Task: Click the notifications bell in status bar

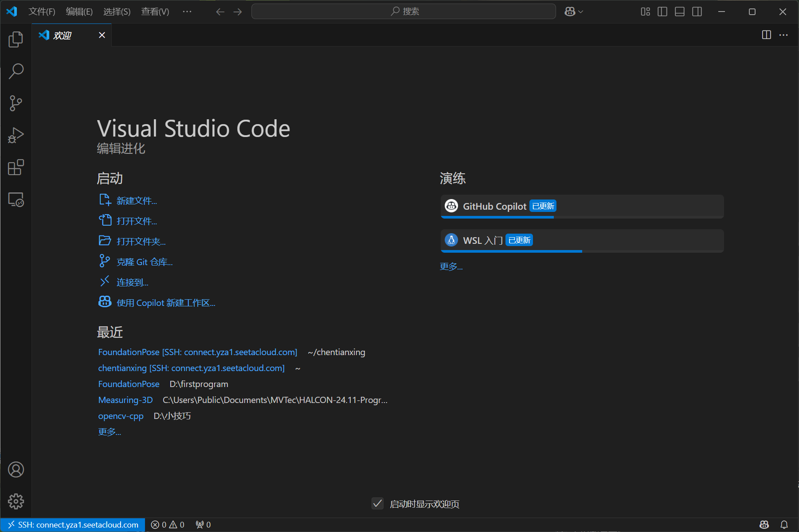Action: (784, 524)
